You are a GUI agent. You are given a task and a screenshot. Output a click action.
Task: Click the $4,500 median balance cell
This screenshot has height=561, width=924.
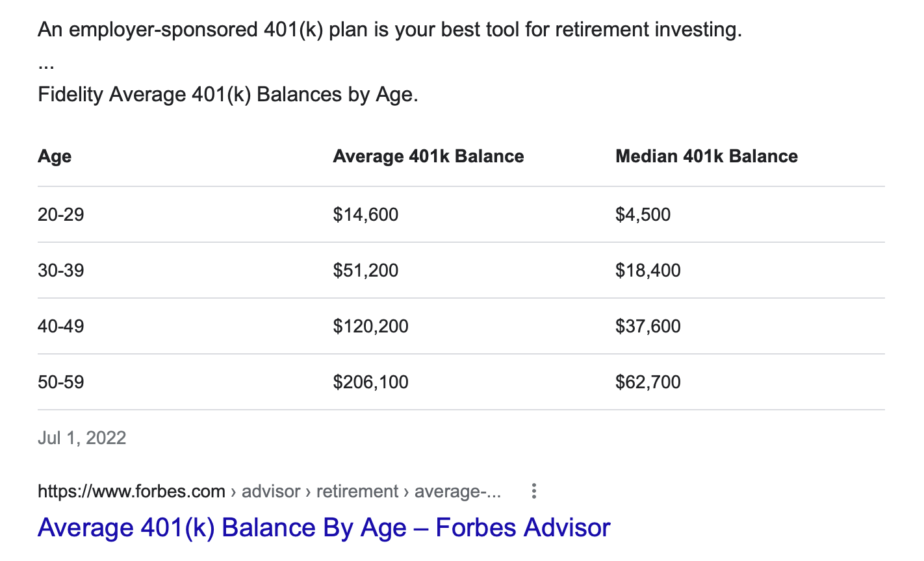643,215
